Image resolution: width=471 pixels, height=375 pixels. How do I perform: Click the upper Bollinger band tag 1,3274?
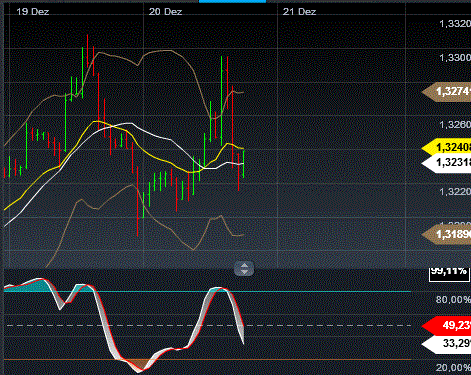coord(447,91)
